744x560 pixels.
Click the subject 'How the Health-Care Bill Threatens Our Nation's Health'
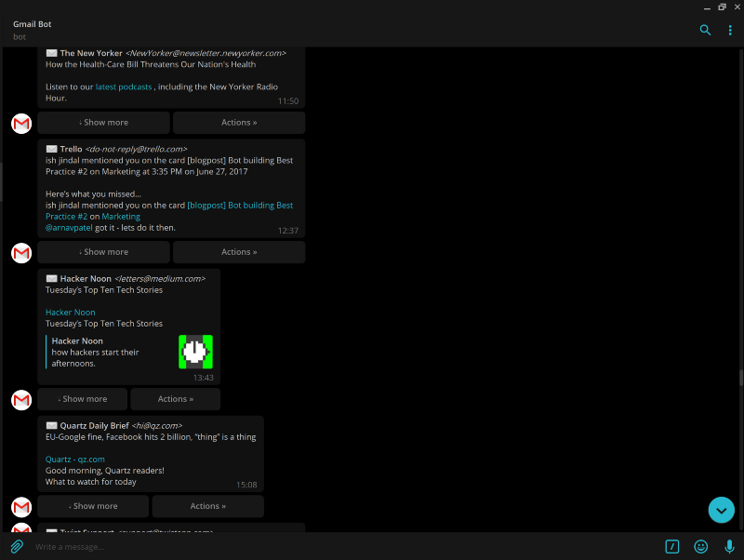tap(151, 64)
